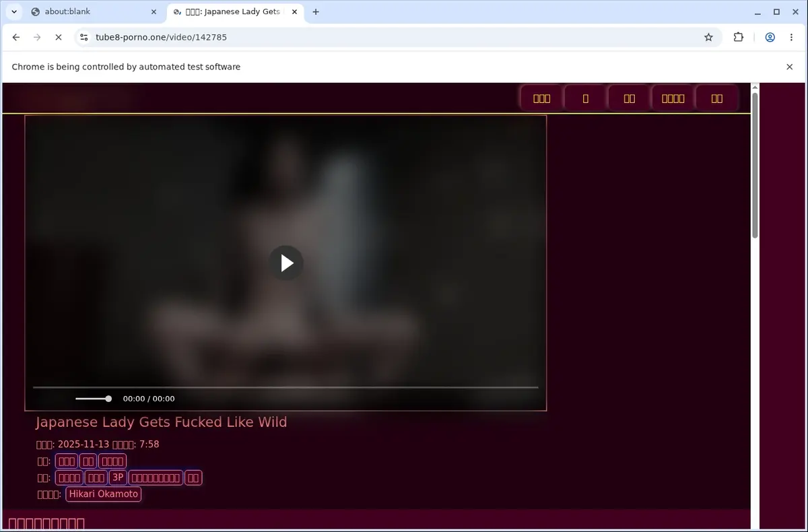Viewport: 808px width, 532px height.
Task: Start the video with center play button
Action: point(286,263)
